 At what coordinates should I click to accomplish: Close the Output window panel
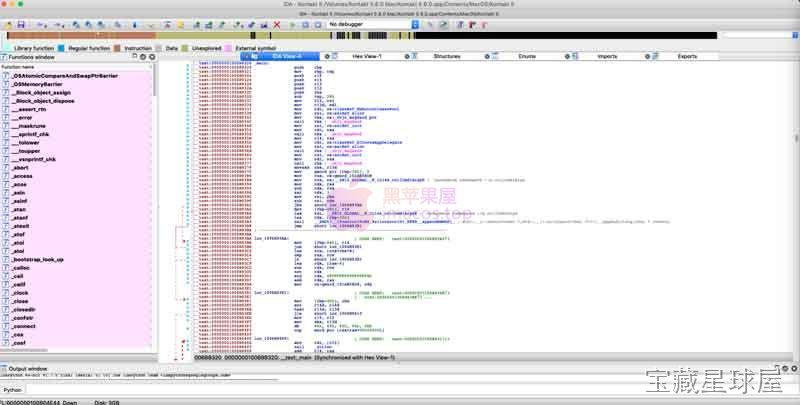coord(794,368)
